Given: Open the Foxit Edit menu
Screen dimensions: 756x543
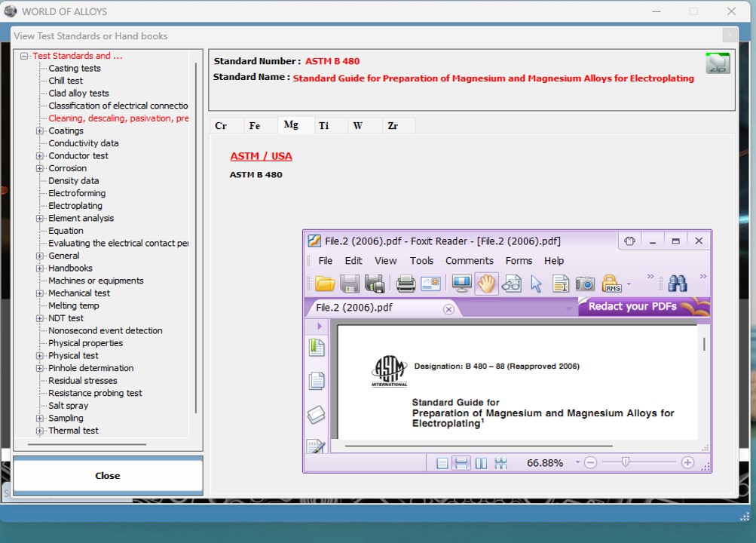Looking at the screenshot, I should click(354, 261).
